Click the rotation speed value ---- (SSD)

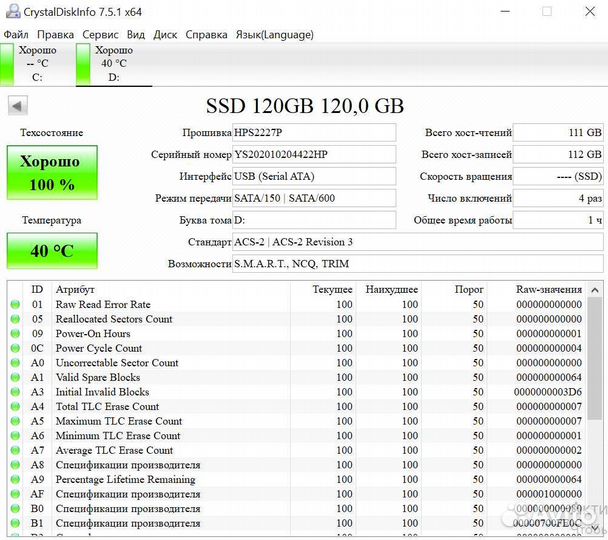click(558, 176)
